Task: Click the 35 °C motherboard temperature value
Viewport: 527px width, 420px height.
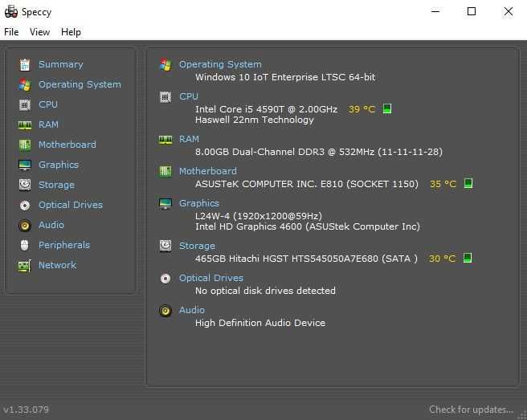Action: (x=443, y=184)
